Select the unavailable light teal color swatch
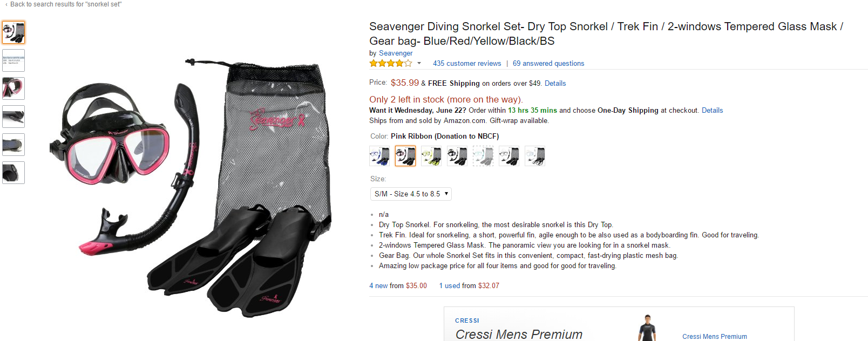 [483, 156]
